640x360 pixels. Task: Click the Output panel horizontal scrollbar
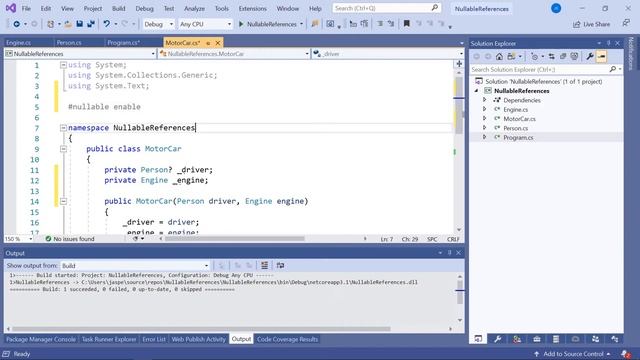click(201, 329)
